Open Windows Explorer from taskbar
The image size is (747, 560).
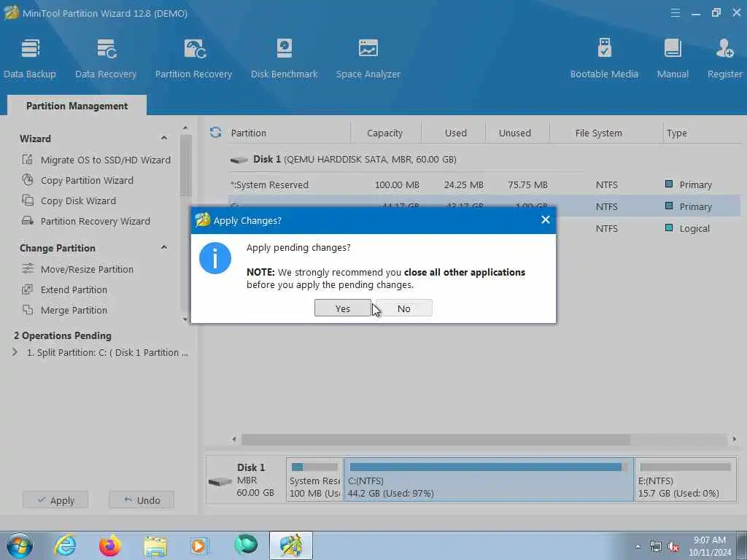pyautogui.click(x=155, y=545)
